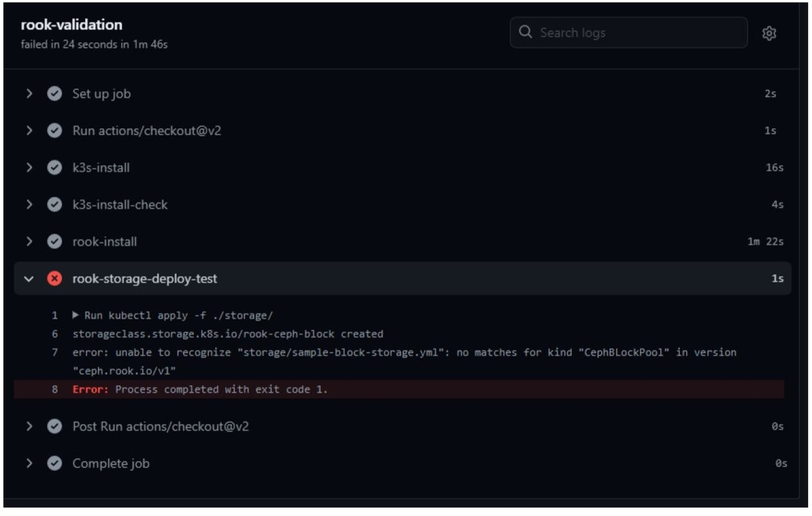Expand the Set up job step

tap(29, 94)
